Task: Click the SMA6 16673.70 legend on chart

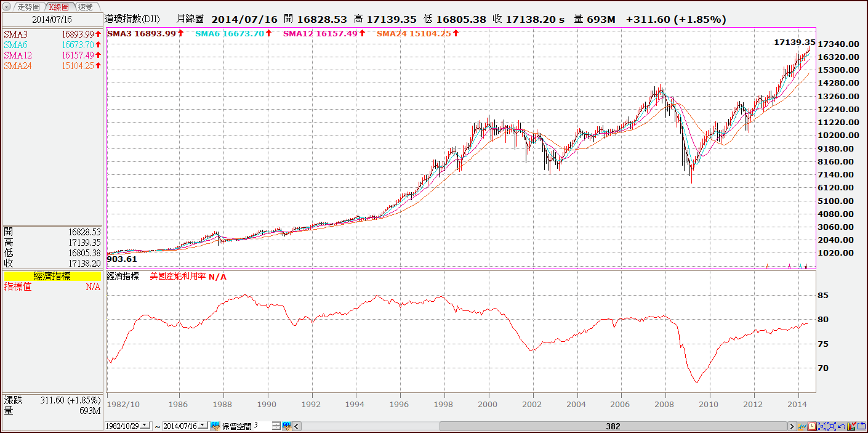Action: point(234,33)
